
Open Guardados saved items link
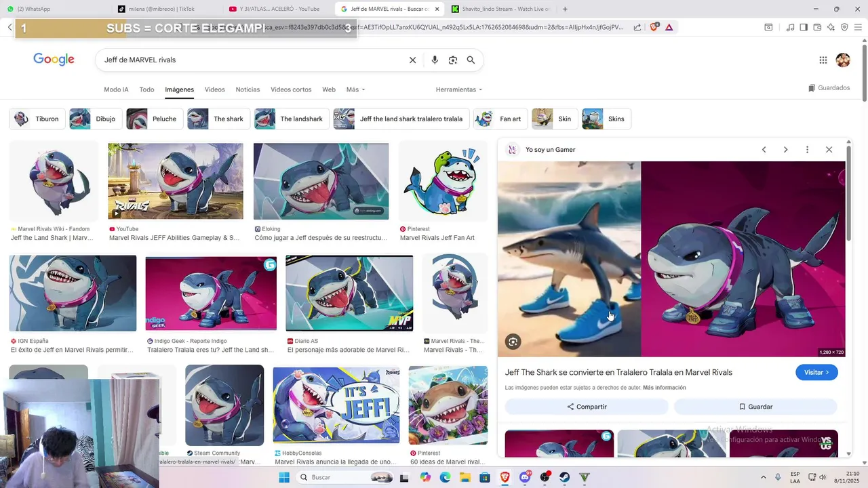tap(829, 88)
